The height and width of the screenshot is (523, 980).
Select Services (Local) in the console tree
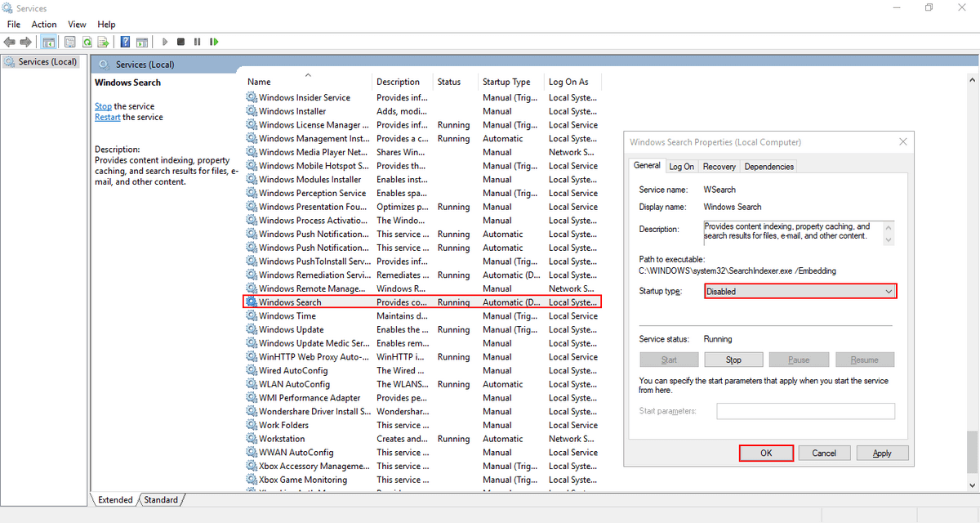47,61
